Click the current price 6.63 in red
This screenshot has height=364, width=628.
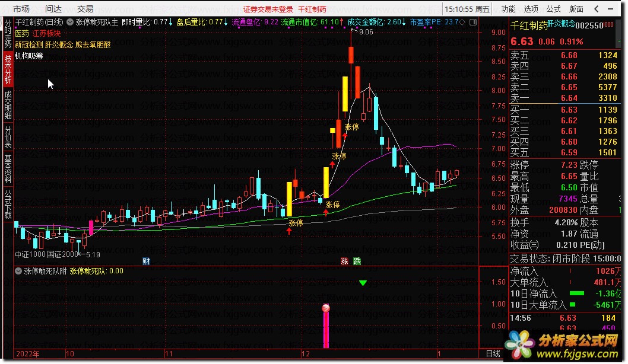point(522,41)
